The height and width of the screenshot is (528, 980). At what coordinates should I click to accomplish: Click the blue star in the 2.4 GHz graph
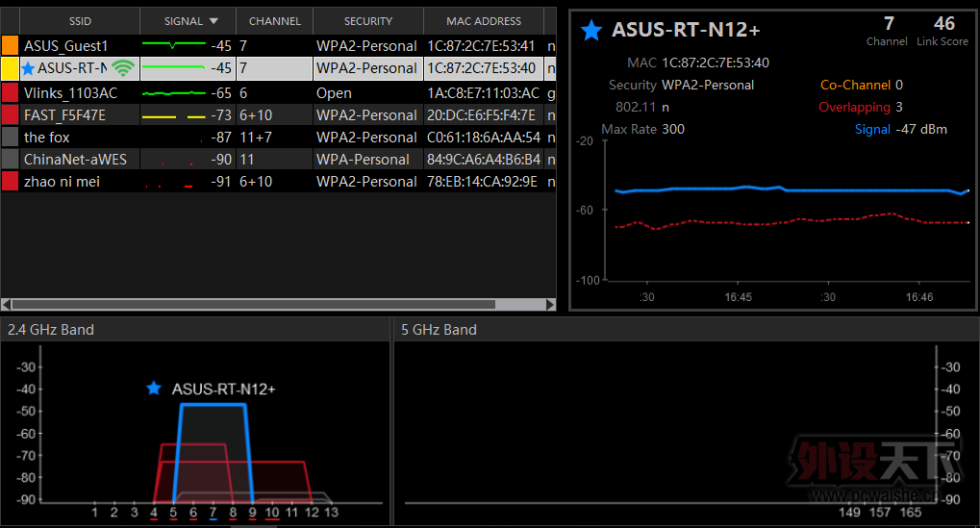pyautogui.click(x=154, y=388)
